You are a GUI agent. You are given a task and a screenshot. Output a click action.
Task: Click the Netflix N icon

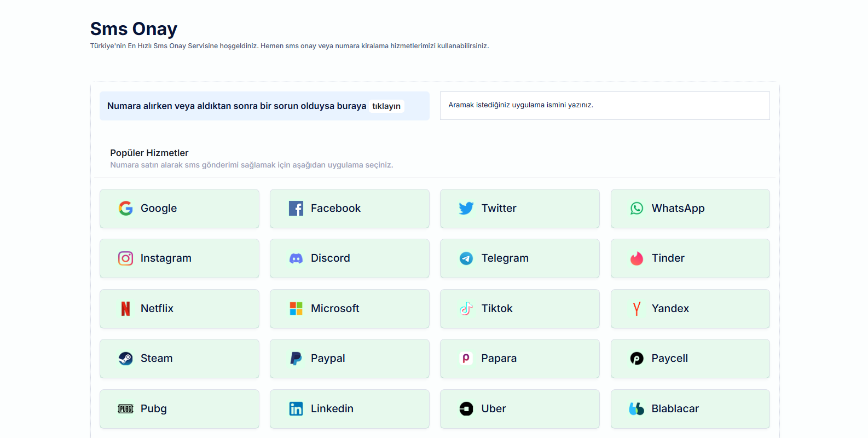coord(126,309)
